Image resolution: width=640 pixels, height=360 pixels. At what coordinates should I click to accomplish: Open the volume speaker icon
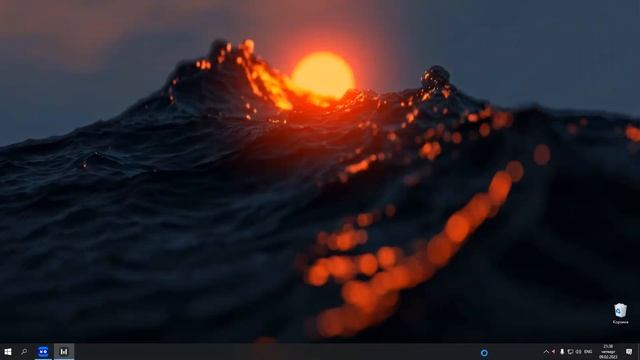tap(578, 351)
